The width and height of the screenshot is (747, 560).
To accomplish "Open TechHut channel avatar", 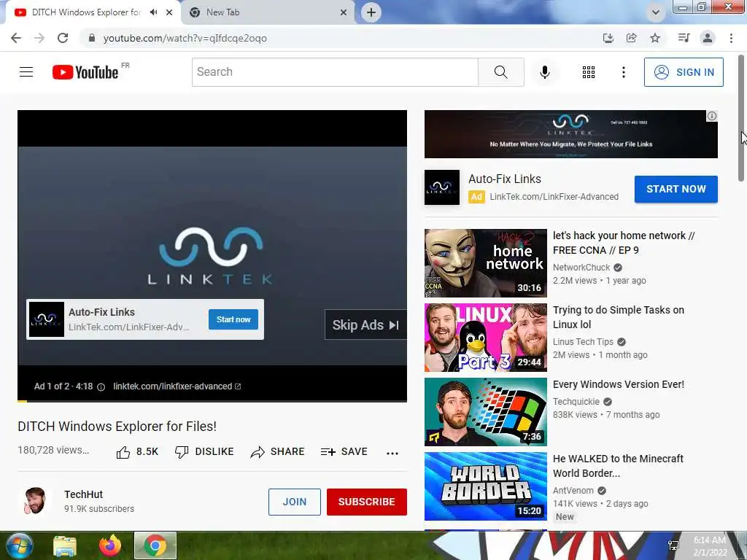I will point(35,501).
